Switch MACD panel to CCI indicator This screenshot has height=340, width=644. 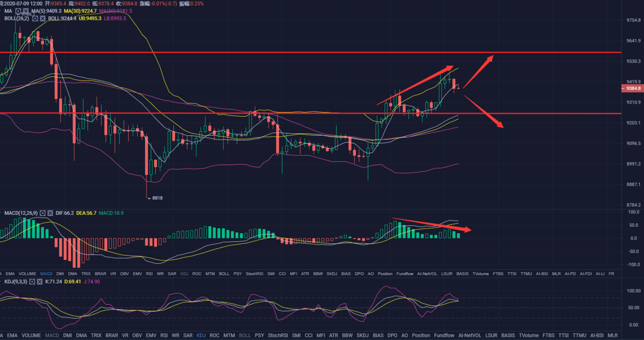[x=282, y=274]
